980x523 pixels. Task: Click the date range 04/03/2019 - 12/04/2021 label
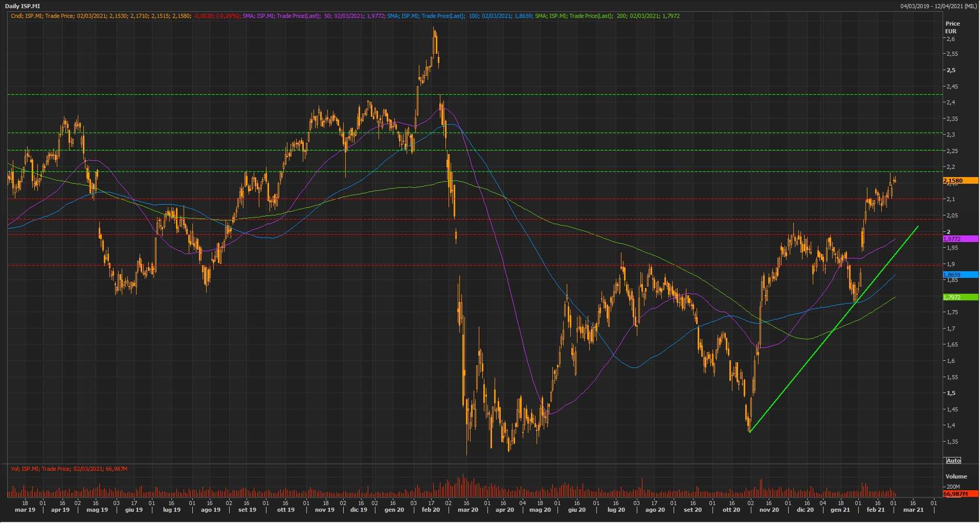(x=938, y=6)
